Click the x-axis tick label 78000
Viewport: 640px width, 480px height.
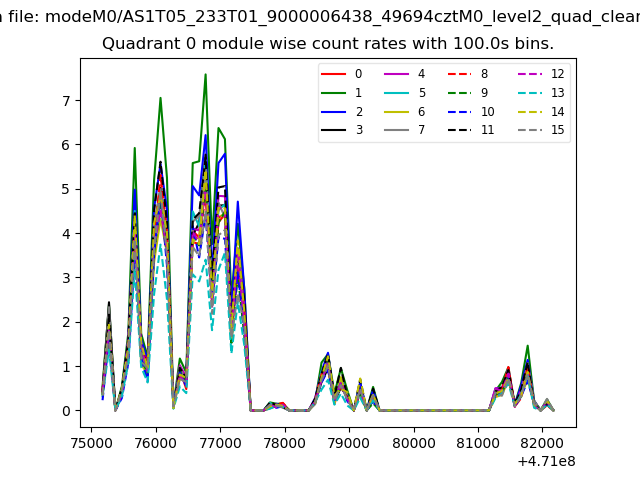[x=285, y=441]
